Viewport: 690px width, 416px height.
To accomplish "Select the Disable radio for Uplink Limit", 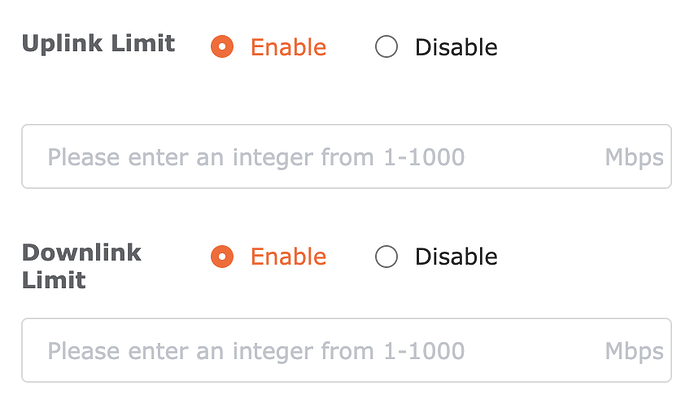I will click(386, 47).
